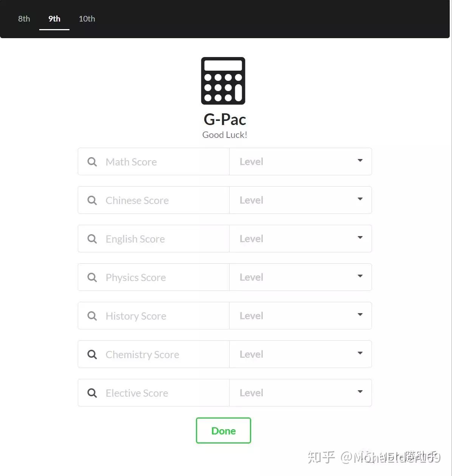
Task: Click the Elective Score search icon
Action: [92, 393]
